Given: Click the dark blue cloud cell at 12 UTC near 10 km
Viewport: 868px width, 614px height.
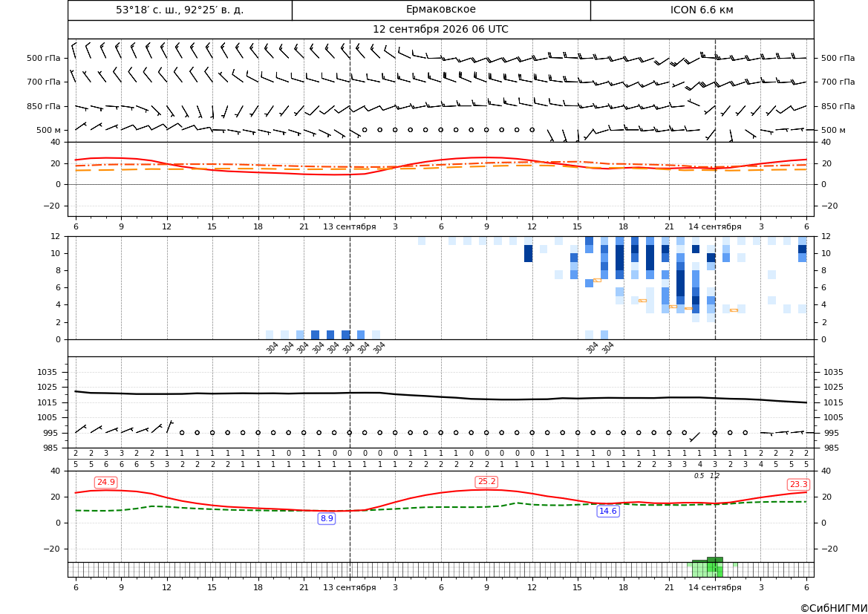Looking at the screenshot, I should point(528,254).
